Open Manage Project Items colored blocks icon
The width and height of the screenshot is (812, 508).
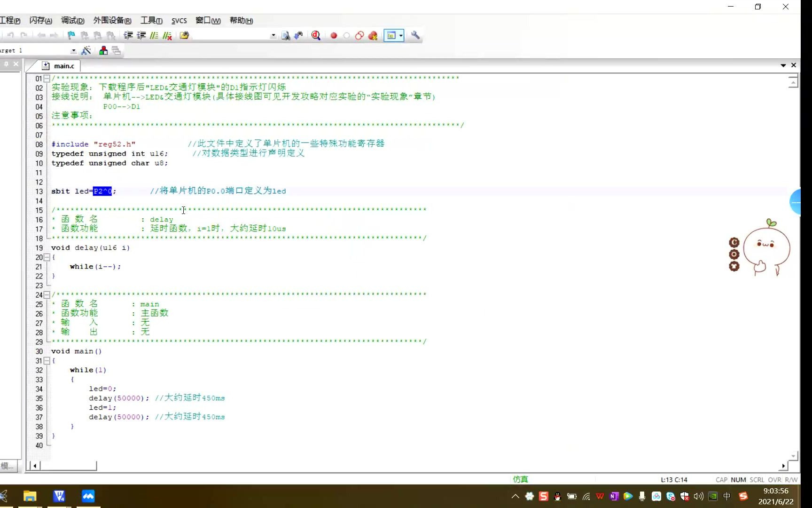pos(103,50)
